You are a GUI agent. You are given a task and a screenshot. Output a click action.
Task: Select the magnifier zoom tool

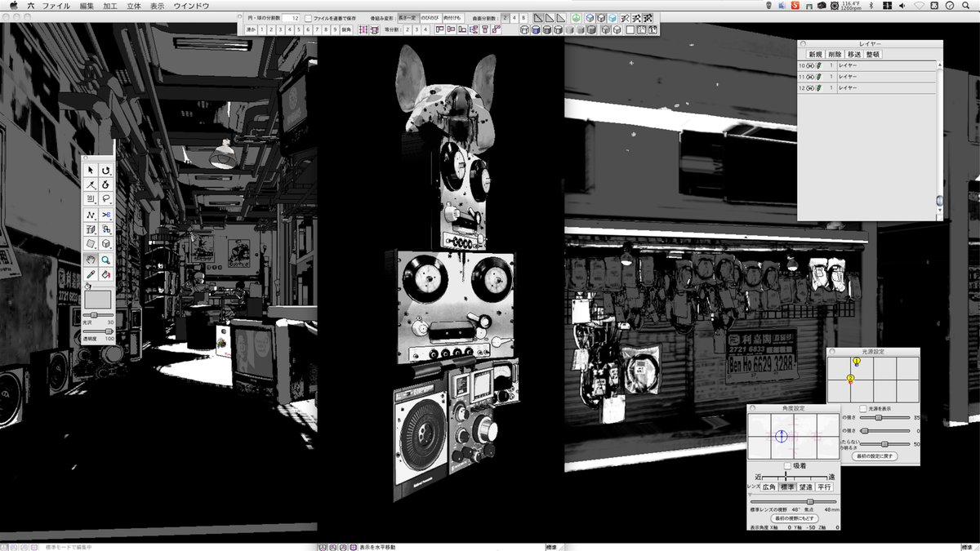[x=105, y=260]
